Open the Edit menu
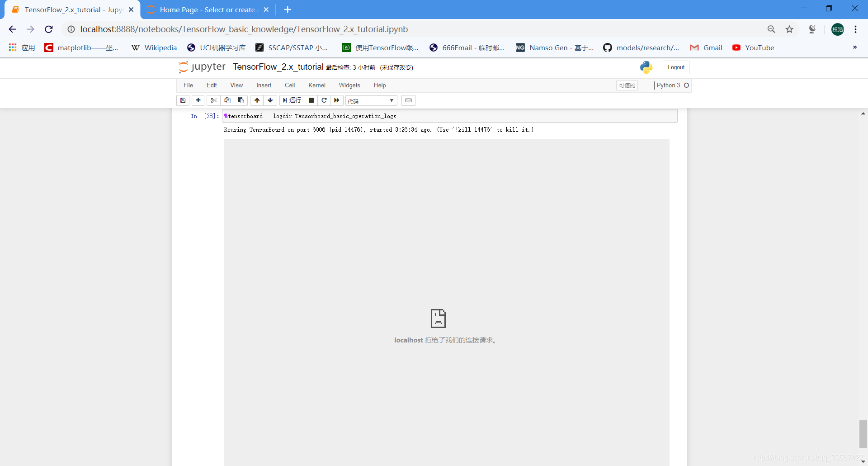 (212, 86)
